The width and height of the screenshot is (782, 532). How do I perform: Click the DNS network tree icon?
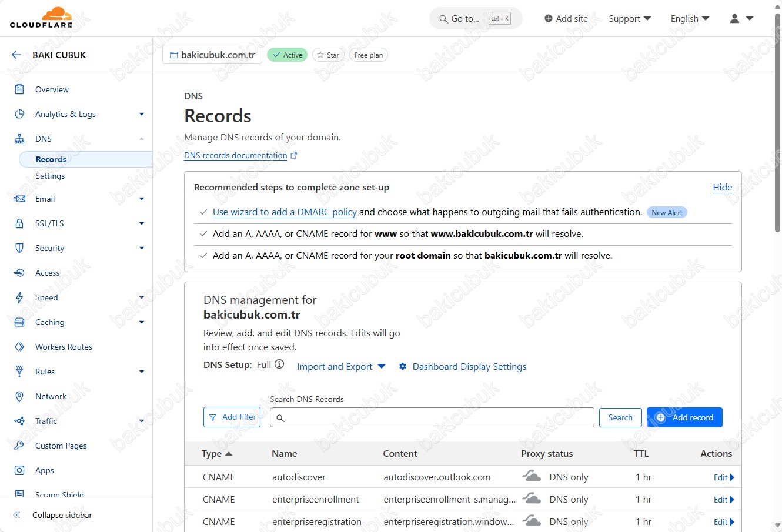coord(19,139)
